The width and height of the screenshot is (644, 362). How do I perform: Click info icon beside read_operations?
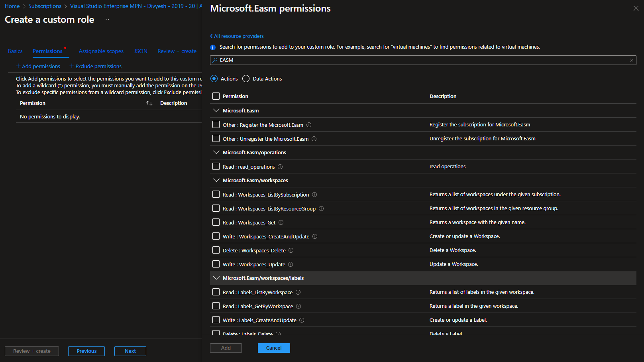coord(280,167)
